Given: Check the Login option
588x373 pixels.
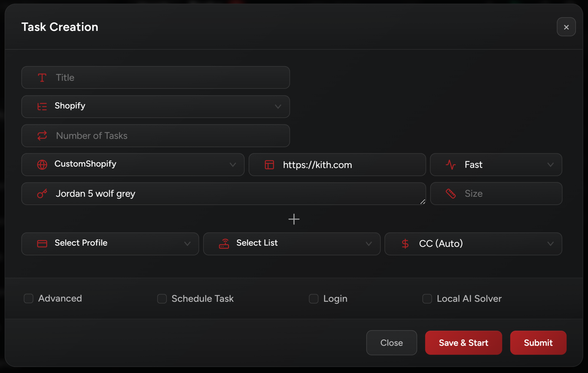Looking at the screenshot, I should click(314, 299).
